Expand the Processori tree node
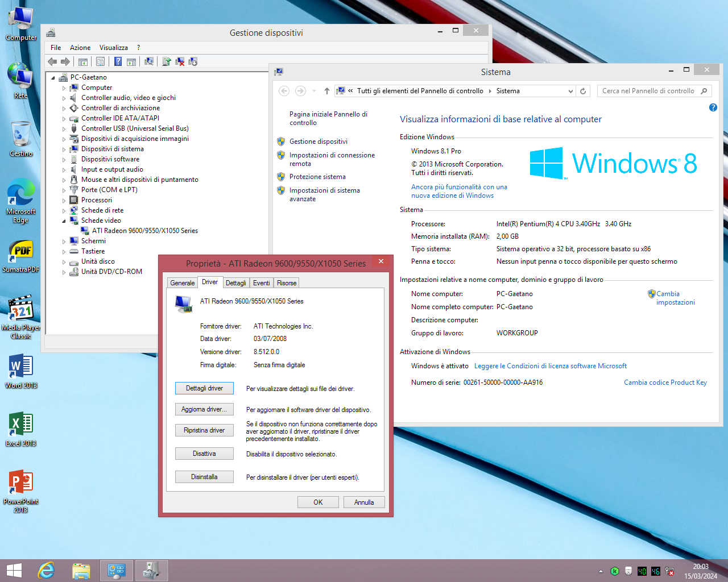The height and width of the screenshot is (582, 728). (64, 201)
